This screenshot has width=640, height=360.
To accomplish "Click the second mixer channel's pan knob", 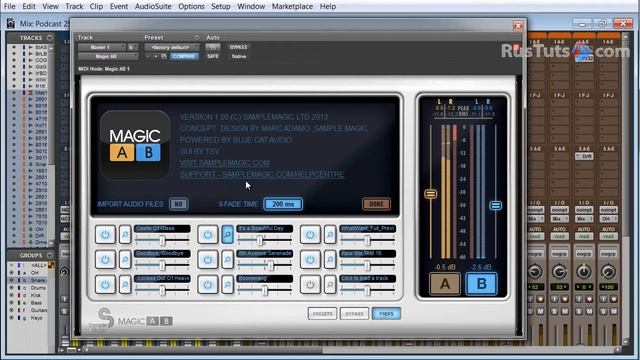I will (x=559, y=272).
